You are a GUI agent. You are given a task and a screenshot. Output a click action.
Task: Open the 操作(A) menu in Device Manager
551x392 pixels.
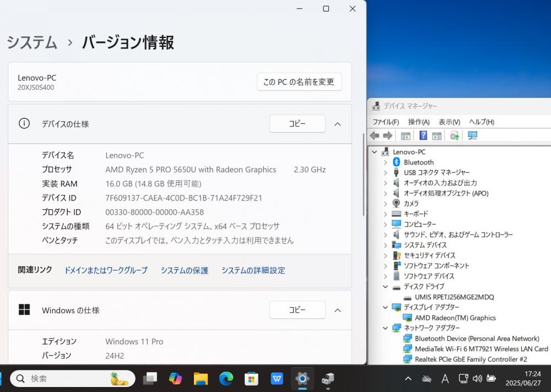[419, 122]
